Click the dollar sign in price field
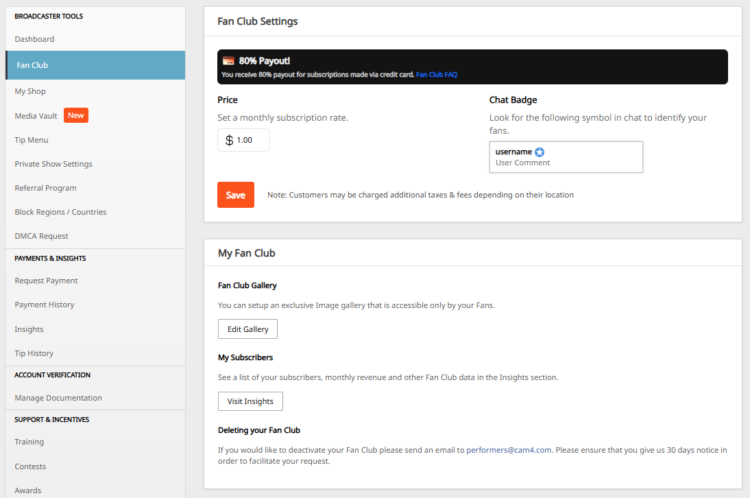Screen dimensions: 750x498 tap(229, 140)
